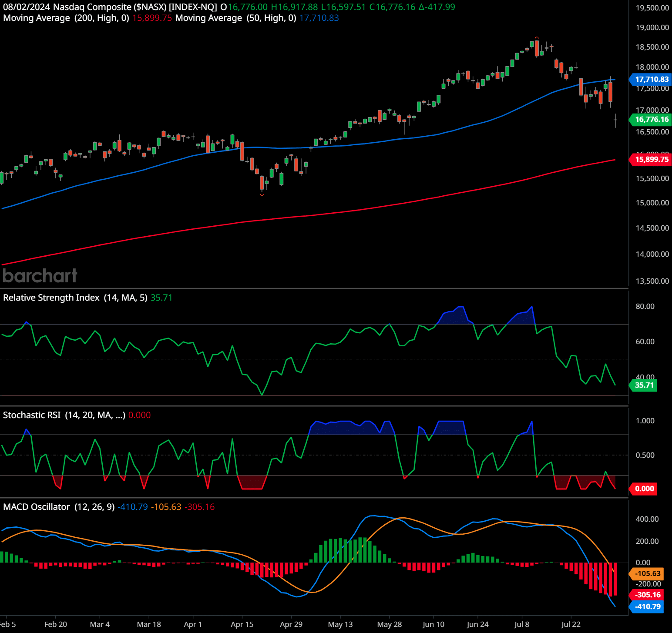Click the red -305.16 value beside MACD name

pos(200,507)
